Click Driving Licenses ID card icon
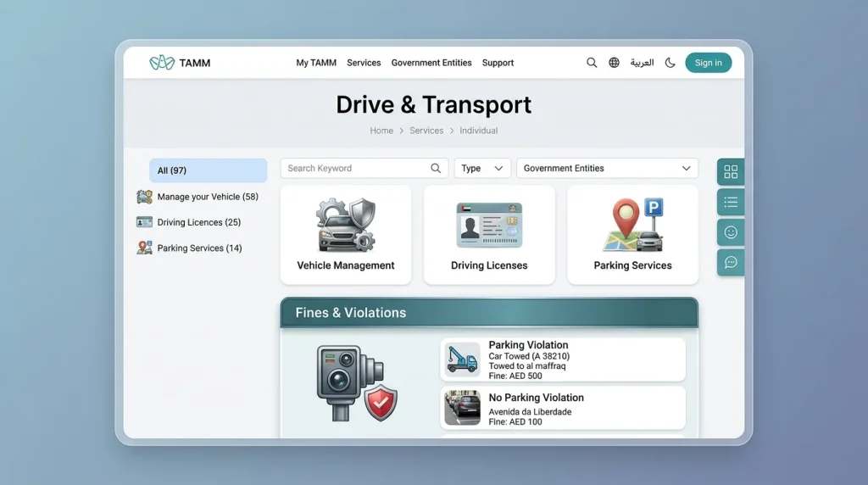Image resolution: width=868 pixels, height=485 pixels. tap(489, 225)
